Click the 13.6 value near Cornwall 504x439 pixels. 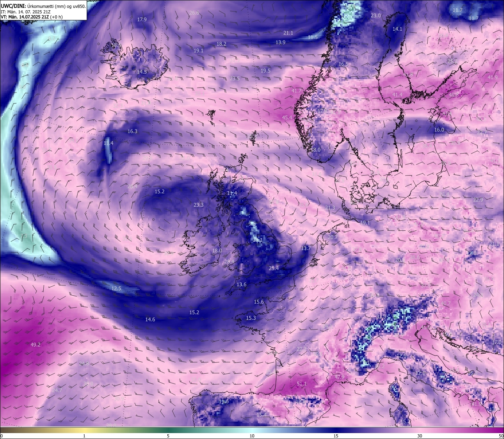click(x=241, y=284)
